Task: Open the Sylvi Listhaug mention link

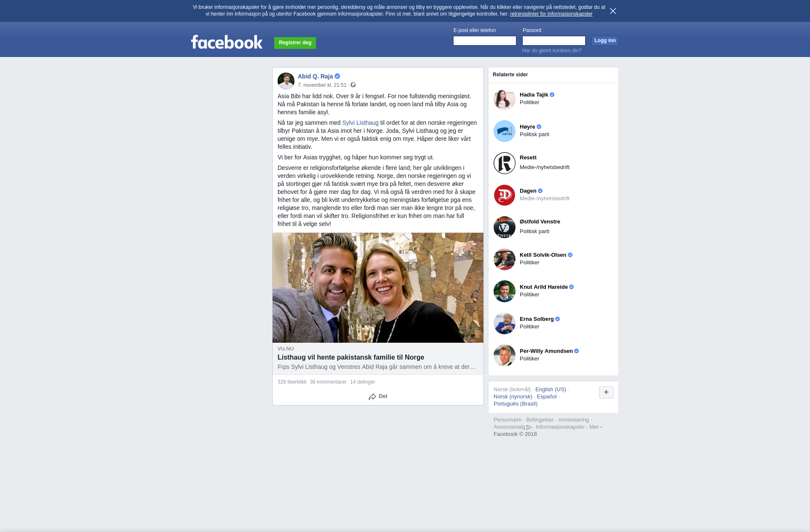Action: (x=360, y=123)
